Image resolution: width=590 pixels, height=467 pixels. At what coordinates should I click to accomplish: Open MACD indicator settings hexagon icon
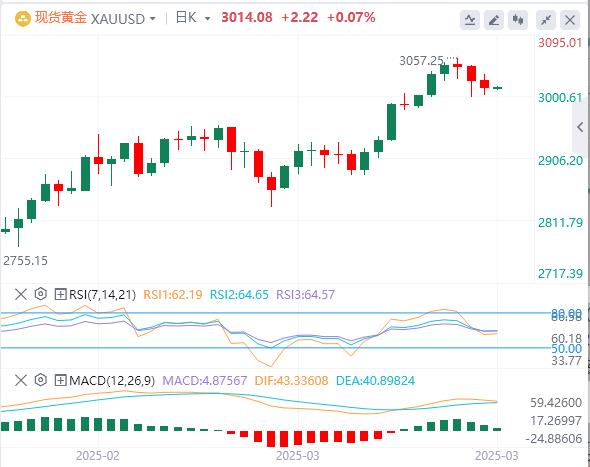(x=41, y=380)
